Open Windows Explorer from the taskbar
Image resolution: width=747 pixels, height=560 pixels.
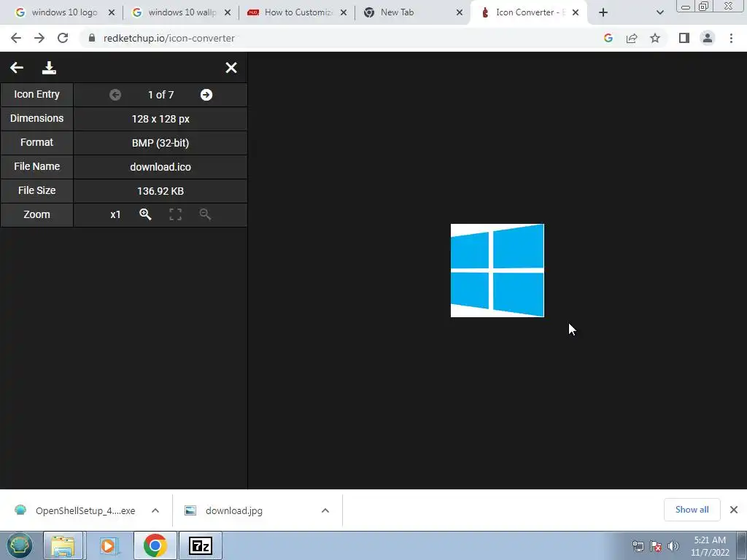[x=63, y=545]
